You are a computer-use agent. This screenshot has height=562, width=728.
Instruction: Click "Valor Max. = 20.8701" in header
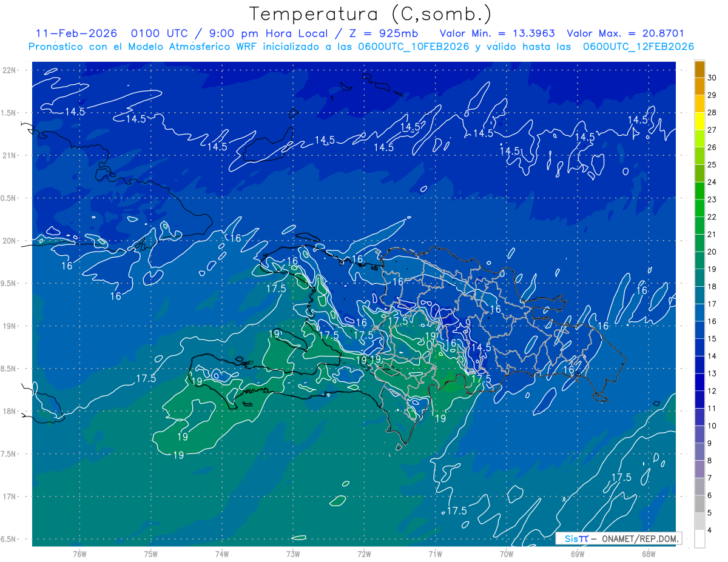click(625, 33)
